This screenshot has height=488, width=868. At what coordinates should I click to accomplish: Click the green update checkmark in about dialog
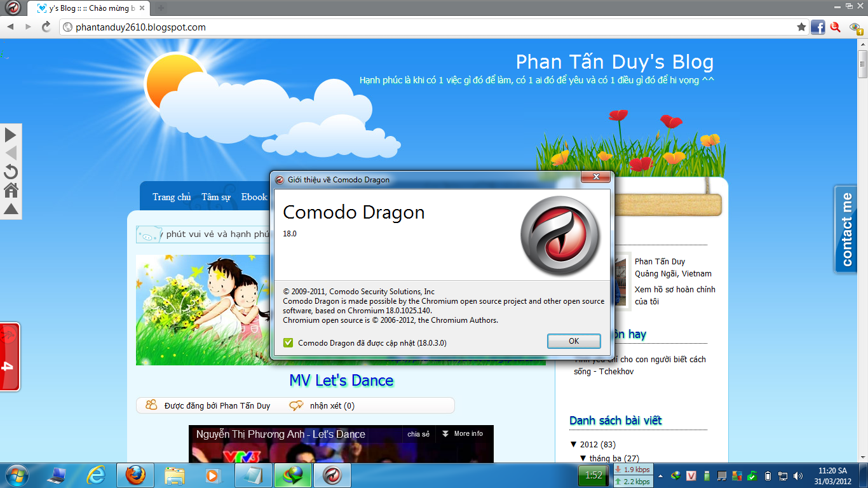pyautogui.click(x=288, y=342)
